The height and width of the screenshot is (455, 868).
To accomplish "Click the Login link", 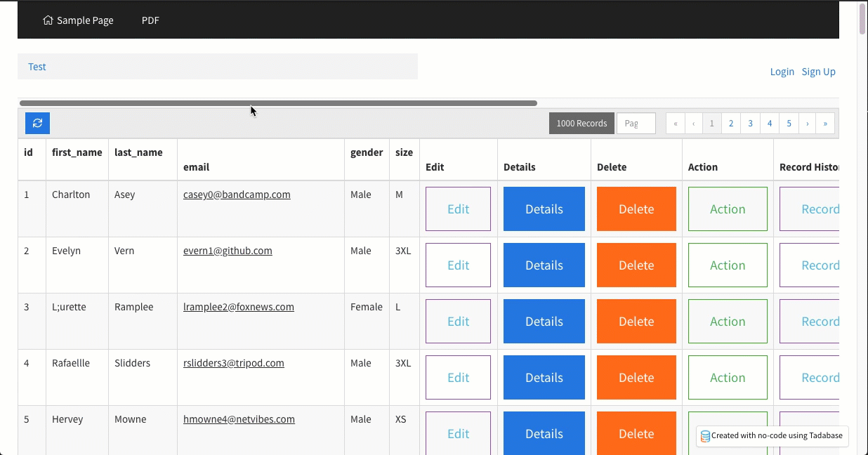I will pos(782,72).
